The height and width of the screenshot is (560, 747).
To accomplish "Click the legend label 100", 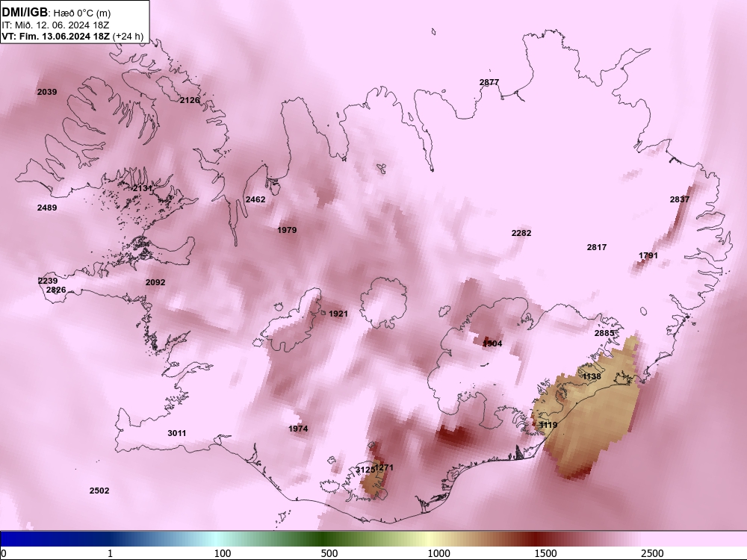I will [x=223, y=553].
